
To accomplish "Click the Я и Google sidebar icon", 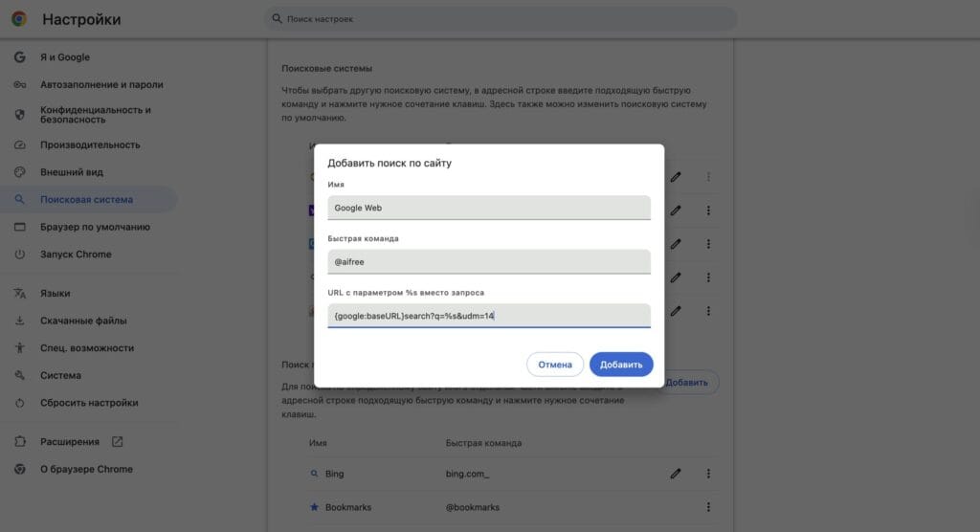I will pyautogui.click(x=20, y=56).
